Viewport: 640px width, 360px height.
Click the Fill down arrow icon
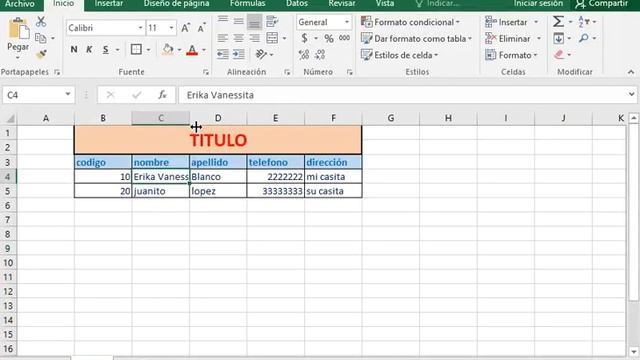pyautogui.click(x=558, y=38)
